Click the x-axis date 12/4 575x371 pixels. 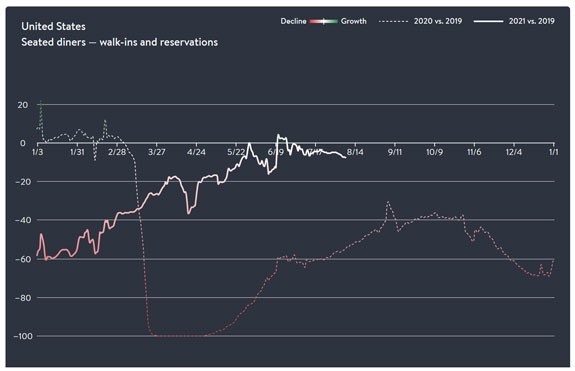click(x=513, y=152)
